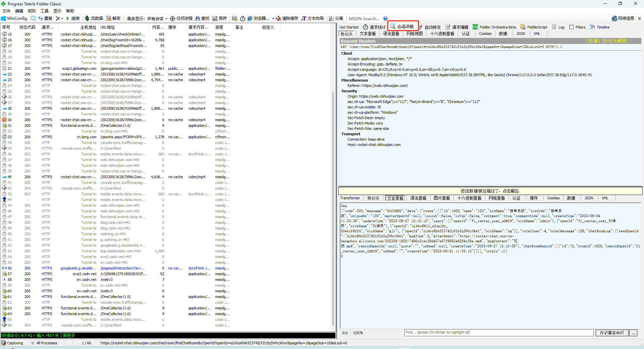
Task: Select request 文本查看 tab
Action: [x=368, y=34]
